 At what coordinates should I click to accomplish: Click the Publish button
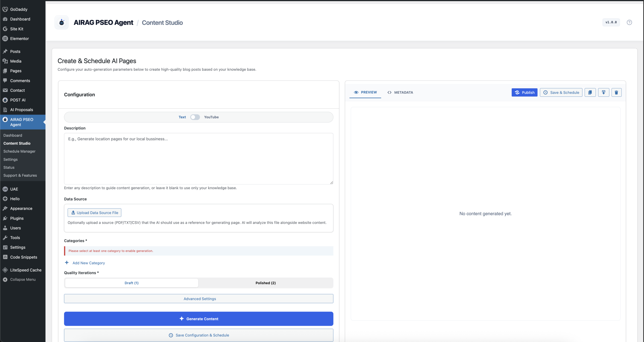click(x=524, y=92)
